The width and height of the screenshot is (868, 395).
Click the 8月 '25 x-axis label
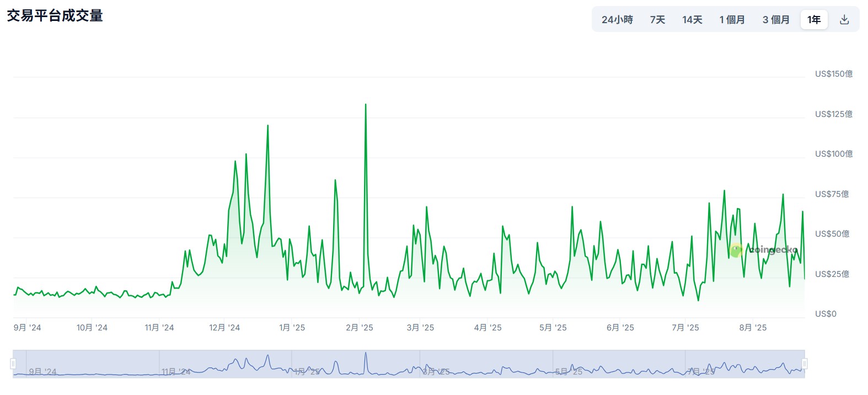click(753, 328)
